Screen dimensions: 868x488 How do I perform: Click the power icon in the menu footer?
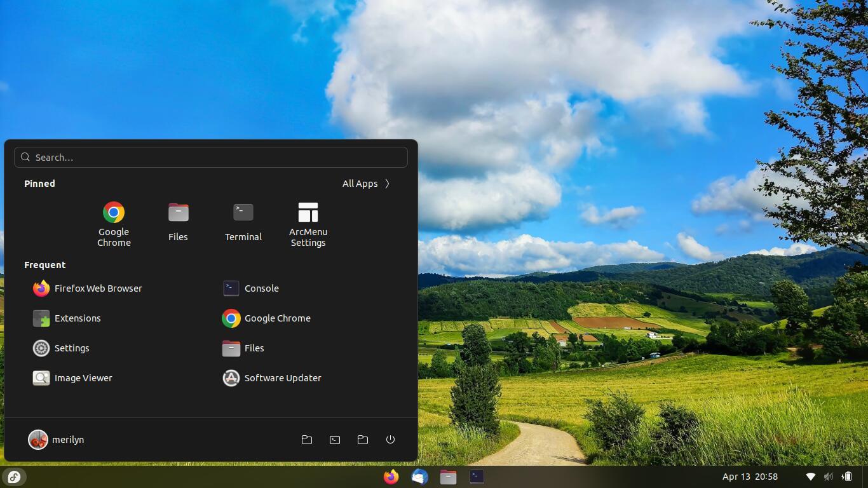point(390,440)
